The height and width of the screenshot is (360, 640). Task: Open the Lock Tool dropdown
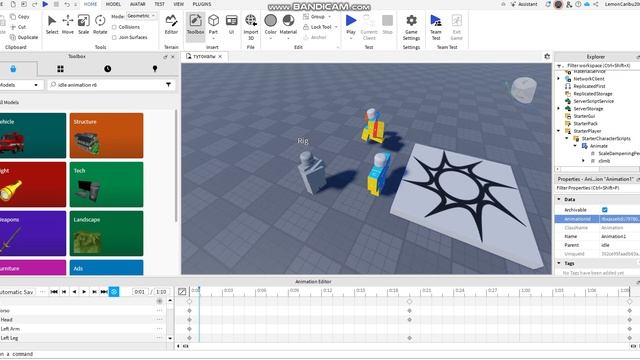click(x=320, y=27)
